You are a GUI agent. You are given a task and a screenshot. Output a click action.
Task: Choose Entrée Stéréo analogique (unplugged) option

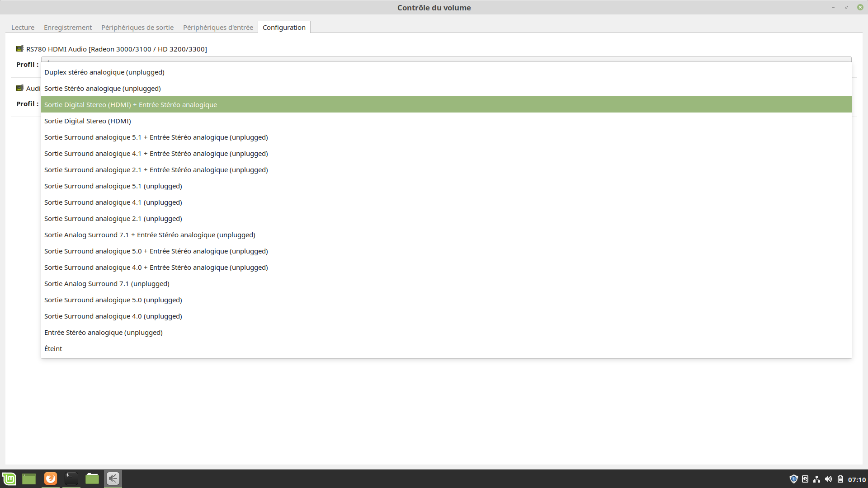104,333
